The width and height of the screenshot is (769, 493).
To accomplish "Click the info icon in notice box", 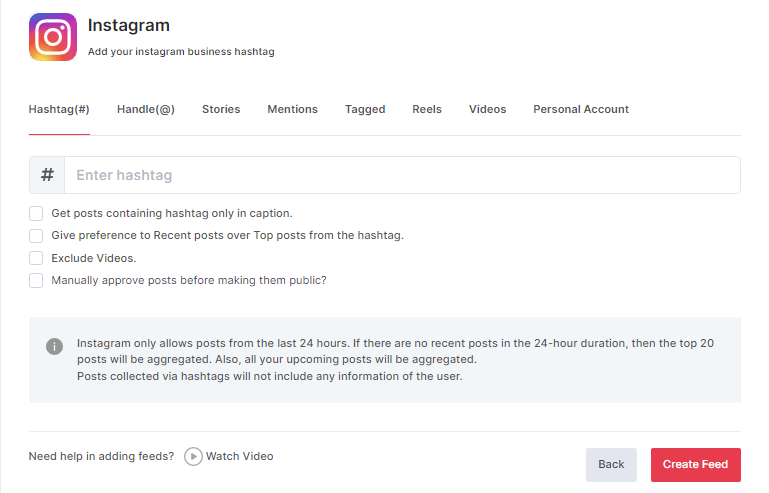I will tap(55, 346).
